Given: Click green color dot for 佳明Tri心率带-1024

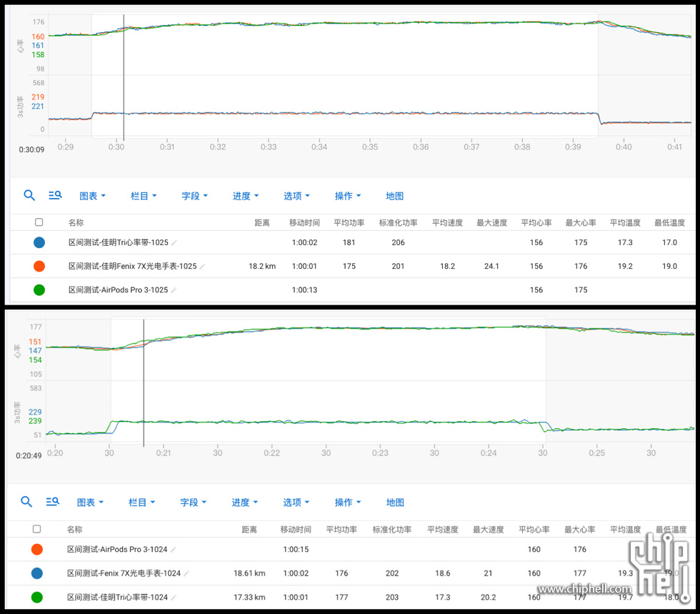Looking at the screenshot, I should tap(37, 597).
